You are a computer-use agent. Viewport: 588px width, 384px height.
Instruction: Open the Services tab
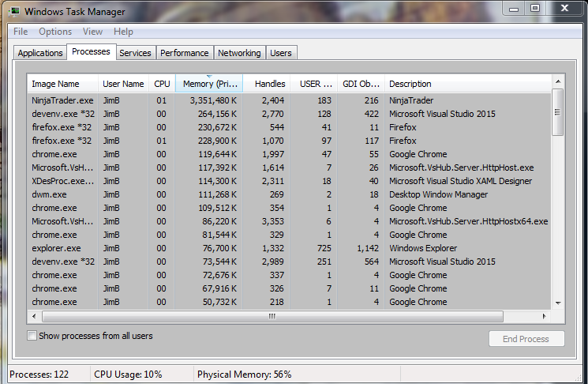click(x=135, y=53)
